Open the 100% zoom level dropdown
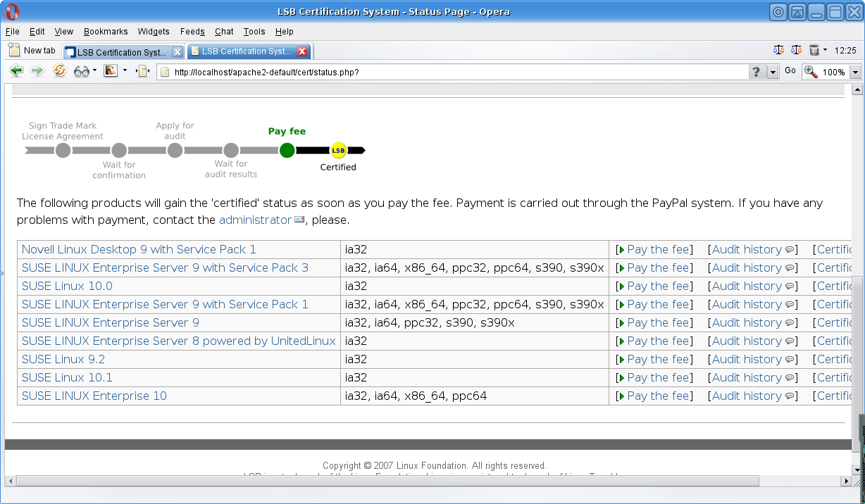Screen dimensions: 865x504 coord(856,72)
